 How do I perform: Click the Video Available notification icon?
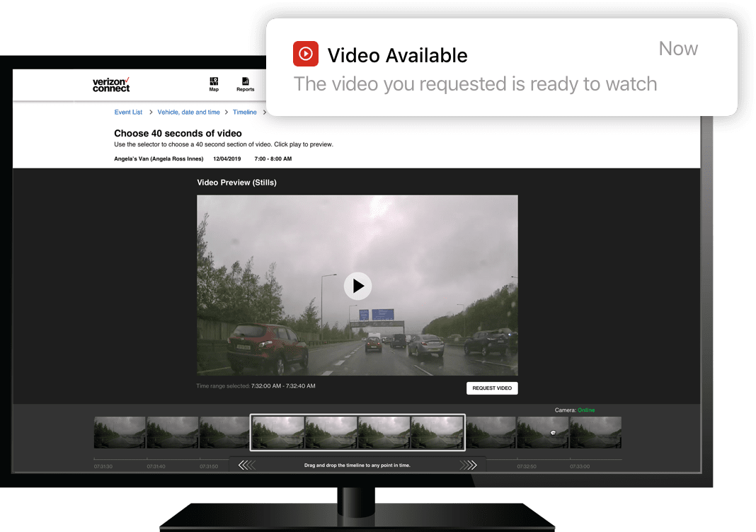coord(305,54)
